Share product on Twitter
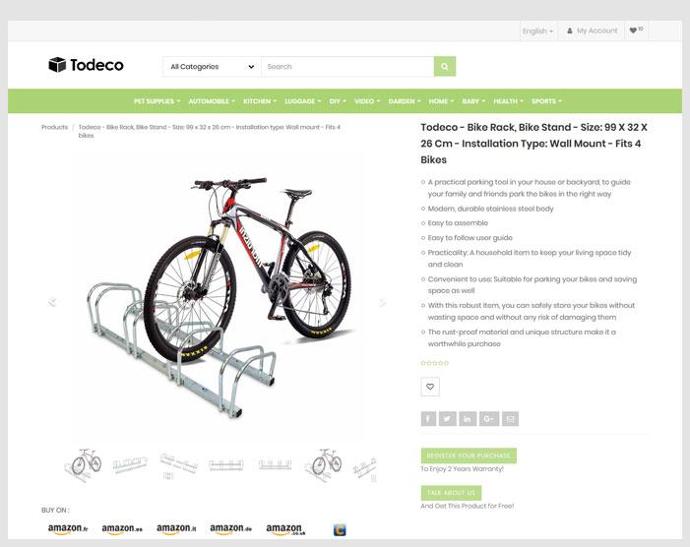The height and width of the screenshot is (547, 690). tap(448, 419)
